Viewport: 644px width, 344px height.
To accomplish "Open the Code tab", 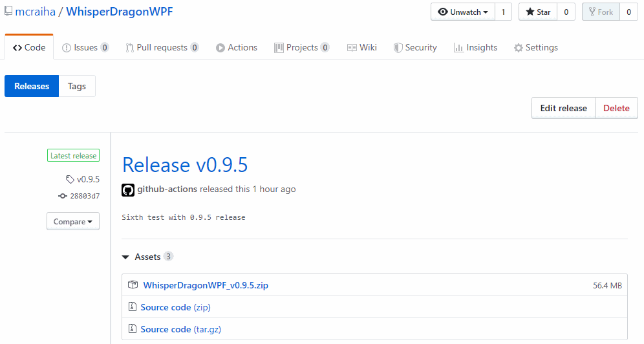I will pos(29,47).
